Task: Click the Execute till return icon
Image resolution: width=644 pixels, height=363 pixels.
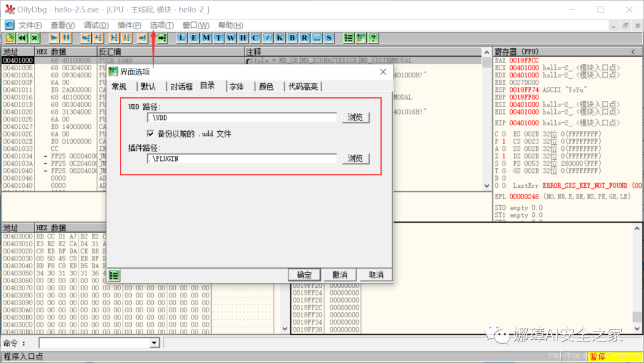Action: tap(142, 38)
